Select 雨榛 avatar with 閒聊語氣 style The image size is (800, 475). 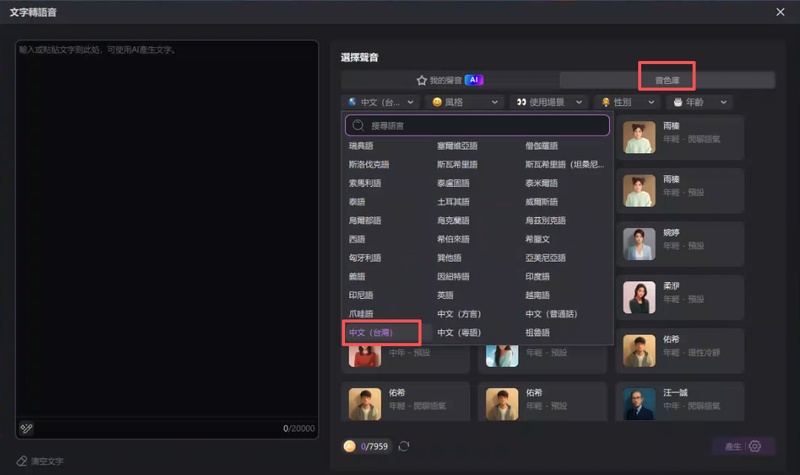click(639, 137)
